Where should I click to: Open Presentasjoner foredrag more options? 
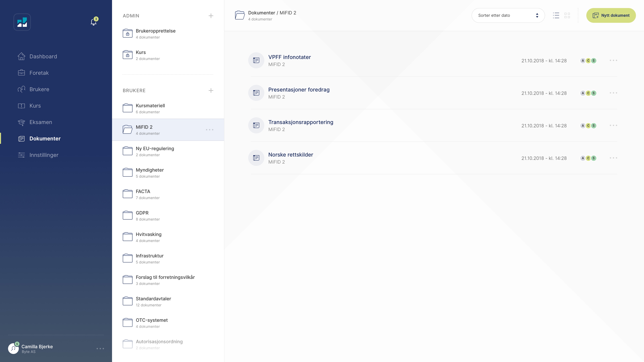613,93
